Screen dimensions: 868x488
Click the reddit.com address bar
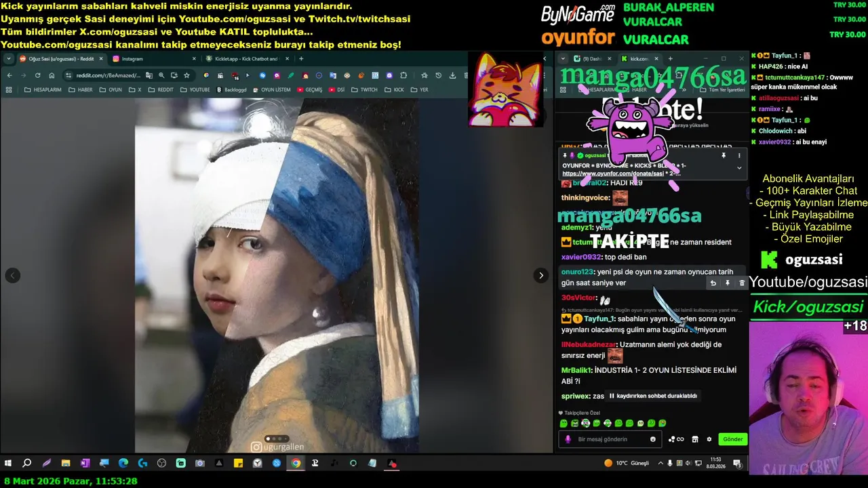pyautogui.click(x=108, y=75)
